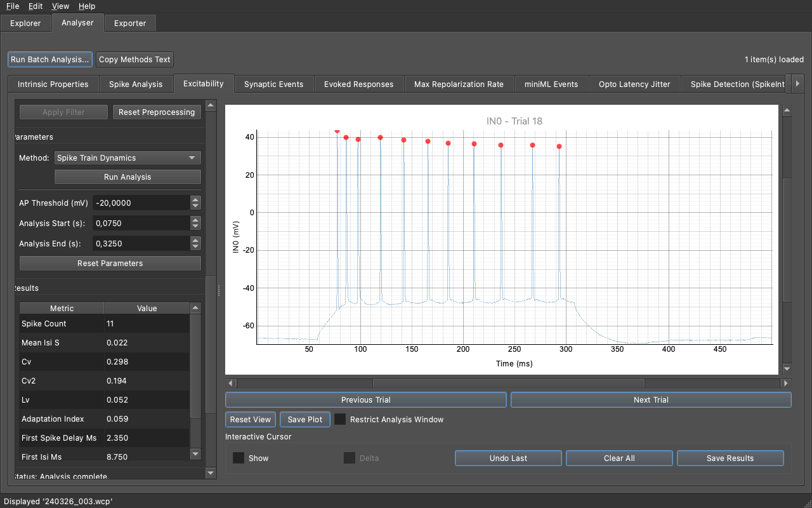Switch to the Explorer tab
This screenshot has height=508, width=812.
click(x=25, y=23)
